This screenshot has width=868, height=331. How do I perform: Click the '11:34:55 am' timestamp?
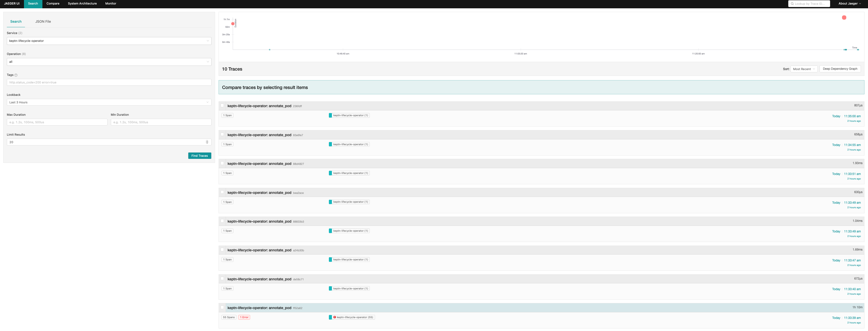(852, 145)
